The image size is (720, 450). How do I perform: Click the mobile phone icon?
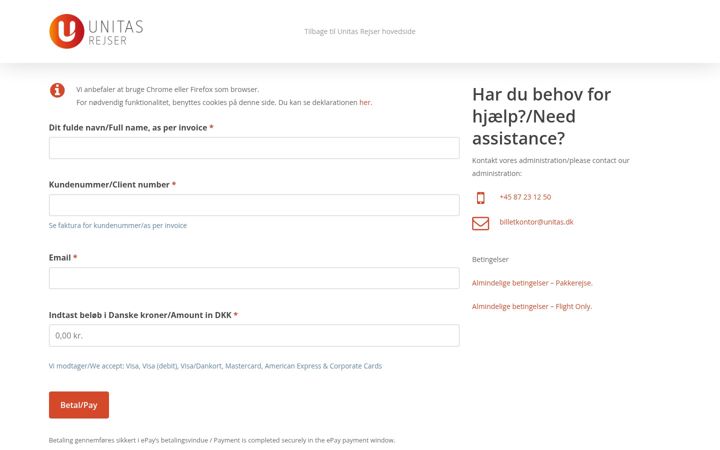(x=480, y=197)
